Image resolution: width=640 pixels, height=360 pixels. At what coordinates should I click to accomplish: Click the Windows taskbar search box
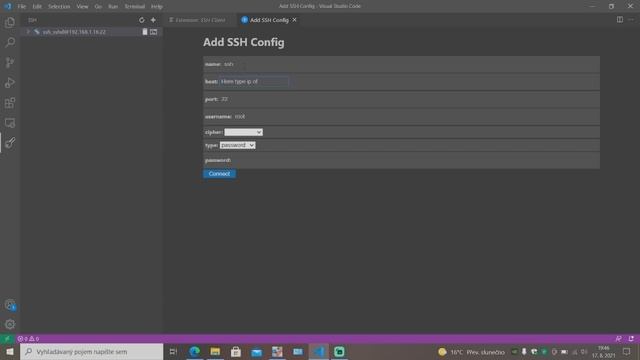(x=91, y=352)
